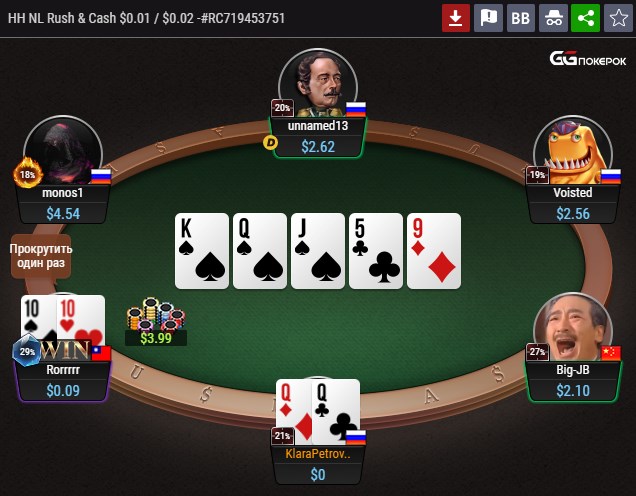Click Rorrrrr's 29% hexagon badge
This screenshot has height=496, width=636.
pos(27,351)
